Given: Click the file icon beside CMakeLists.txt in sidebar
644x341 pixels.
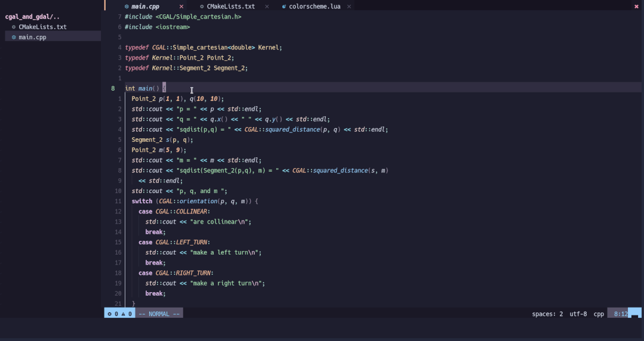Looking at the screenshot, I should click(x=14, y=27).
